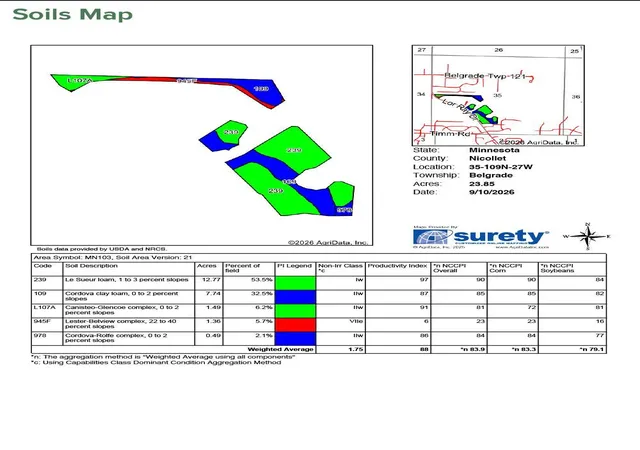Viewport: 640px width, 450px height.
Task: Click the "Cordova-Rolfe complex" soil description
Action: pos(116,338)
